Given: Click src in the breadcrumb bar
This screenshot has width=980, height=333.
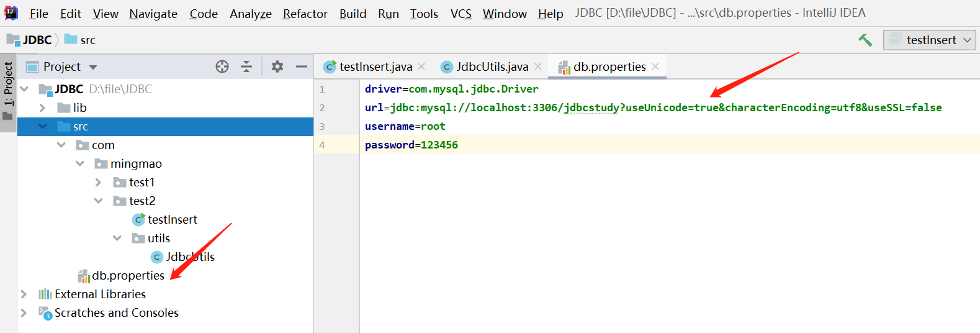Looking at the screenshot, I should coord(80,40).
